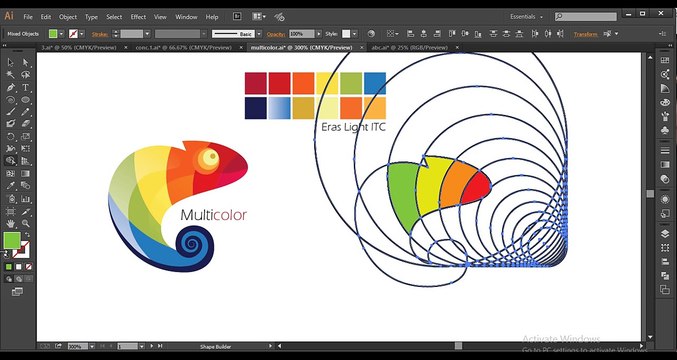Select the Scale tool
The width and height of the screenshot is (677, 360).
pos(25,136)
